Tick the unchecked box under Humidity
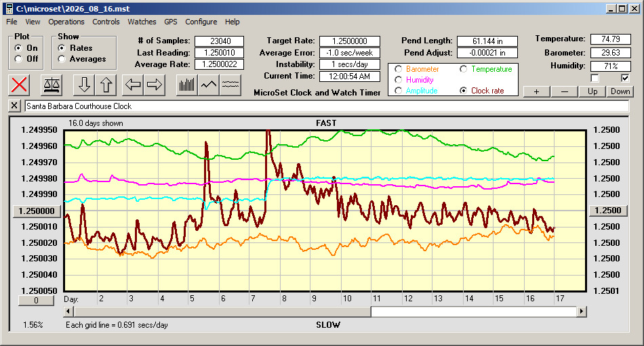Screen dimensions: 644x346 [x=595, y=78]
